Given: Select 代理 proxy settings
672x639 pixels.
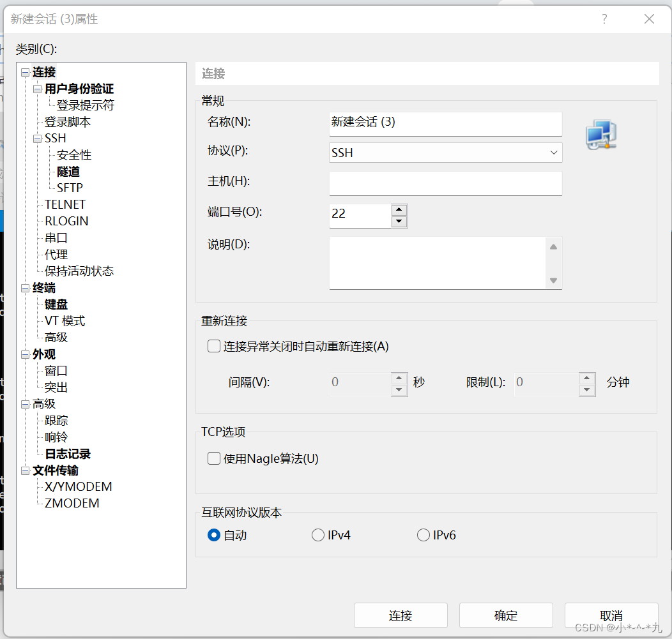Looking at the screenshot, I should click(56, 253).
